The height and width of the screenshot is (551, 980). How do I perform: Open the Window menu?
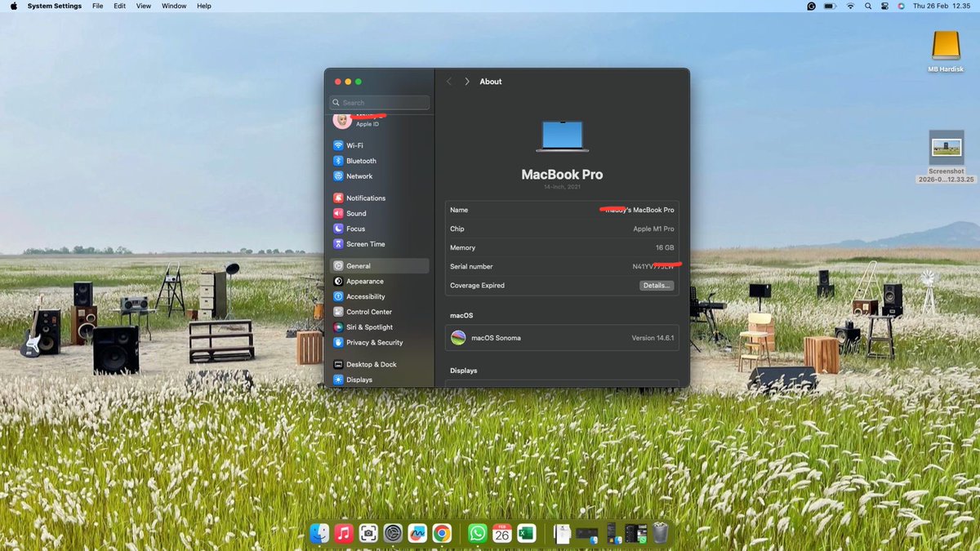tap(174, 6)
